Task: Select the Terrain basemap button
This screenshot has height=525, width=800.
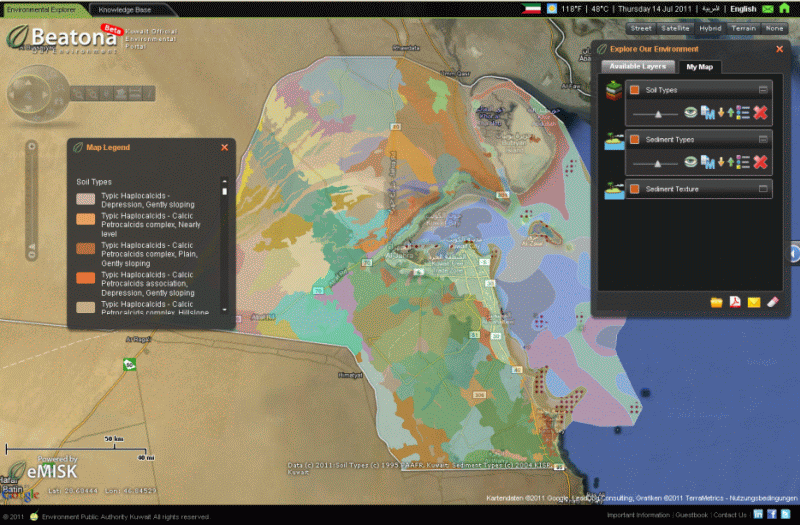Action: point(743,28)
